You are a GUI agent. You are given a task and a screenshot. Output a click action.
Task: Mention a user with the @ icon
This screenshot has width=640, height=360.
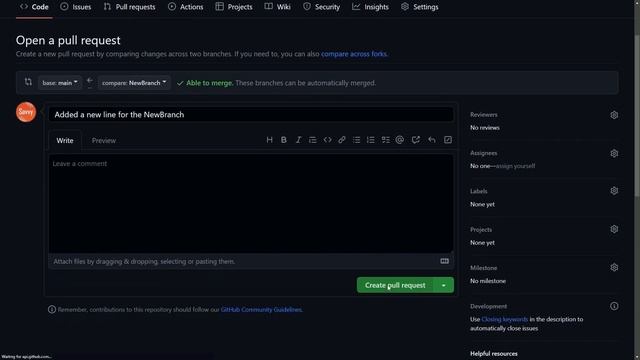[x=400, y=140]
